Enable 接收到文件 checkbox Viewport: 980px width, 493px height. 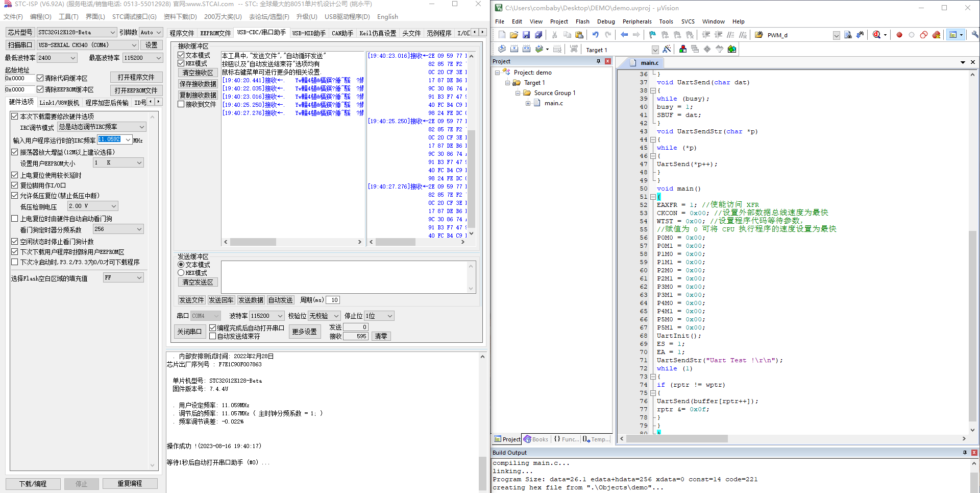pos(181,104)
